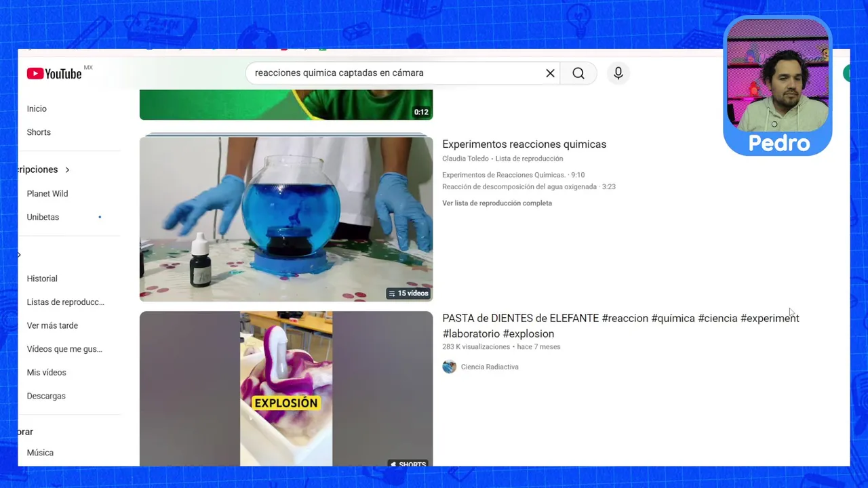Open Shorts in the sidebar
The height and width of the screenshot is (488, 868).
click(39, 132)
